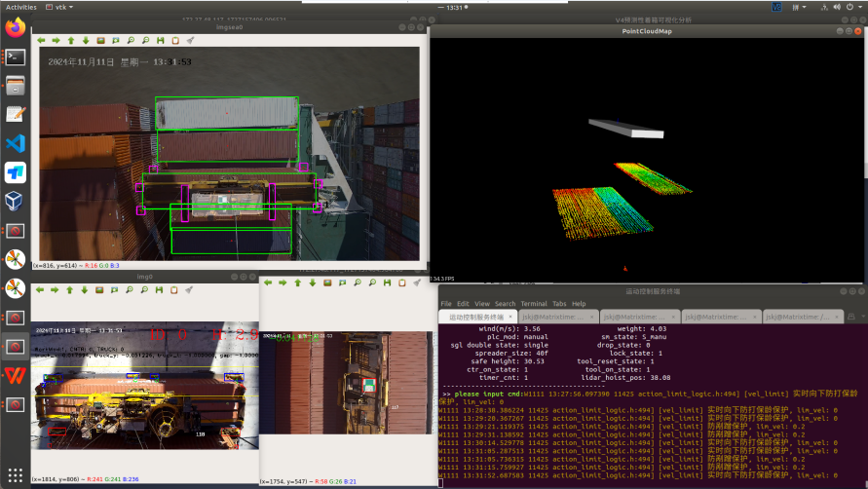868x489 pixels.
Task: Open VirtualBox from the dock
Action: (15, 201)
